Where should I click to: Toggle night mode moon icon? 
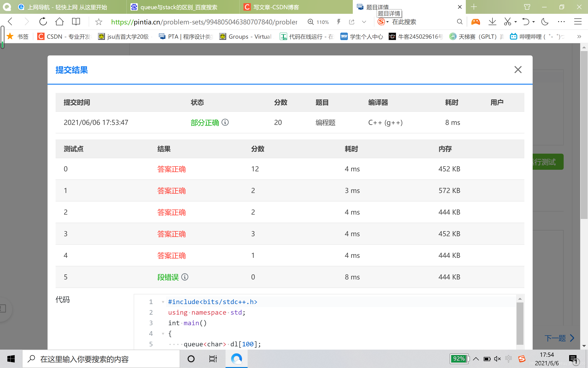[x=545, y=22]
